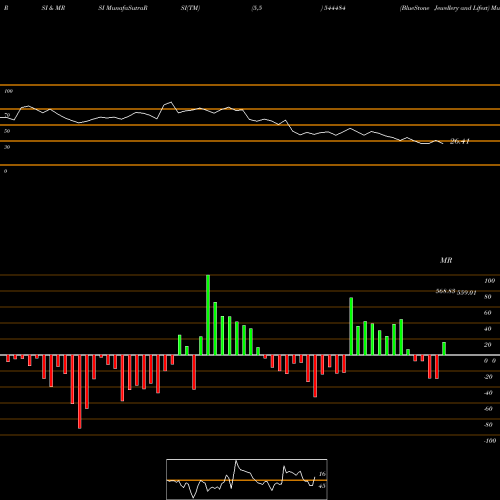Click the RSI current value 26.41
The width and height of the screenshot is (500, 500).
pyautogui.click(x=460, y=141)
